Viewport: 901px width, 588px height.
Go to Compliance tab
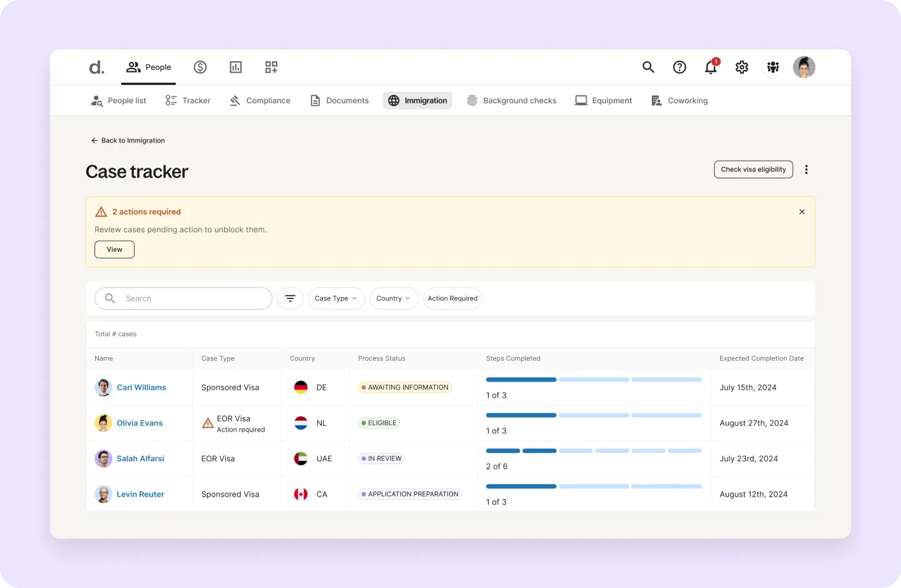tap(260, 101)
